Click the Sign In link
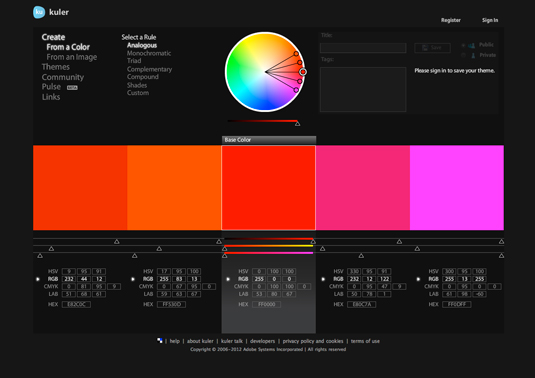 coord(490,20)
